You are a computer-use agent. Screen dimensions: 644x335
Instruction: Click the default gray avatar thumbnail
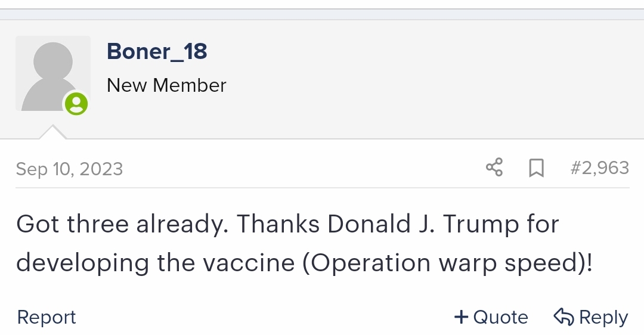point(53,73)
